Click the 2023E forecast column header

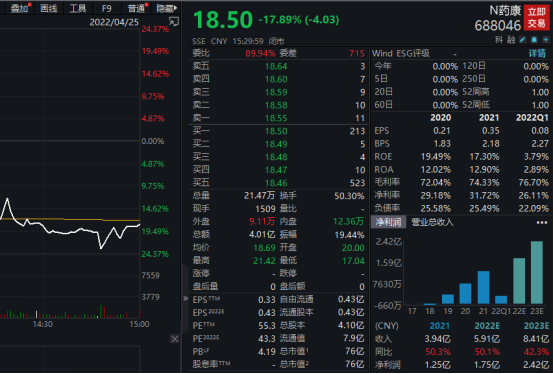(x=537, y=325)
